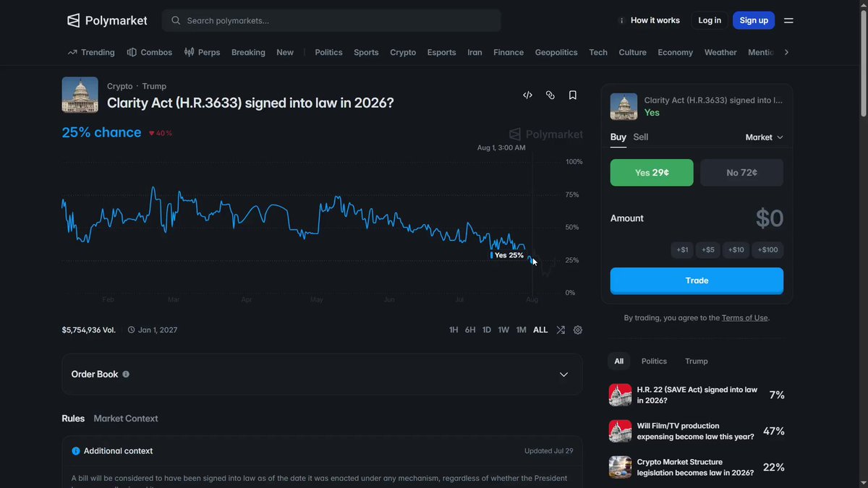This screenshot has height=488, width=868.
Task: Click the blue Trade button
Action: [697, 281]
